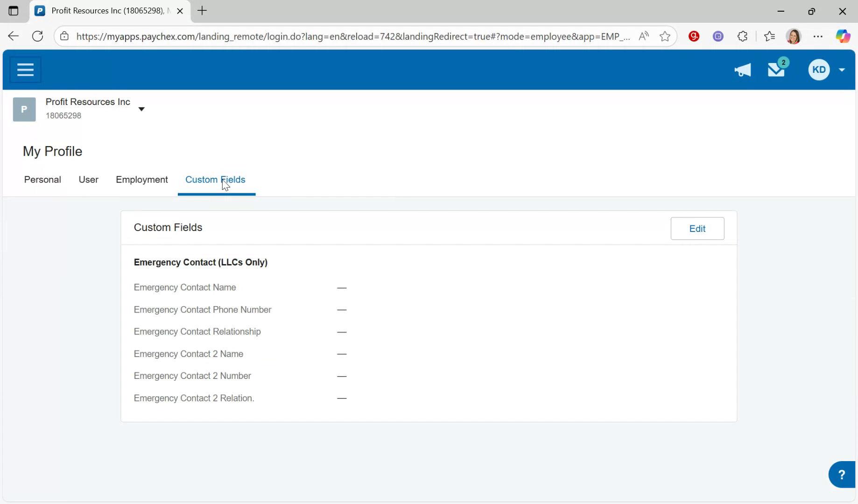This screenshot has width=858, height=504.
Task: Open the hamburger navigation menu
Action: tap(25, 69)
